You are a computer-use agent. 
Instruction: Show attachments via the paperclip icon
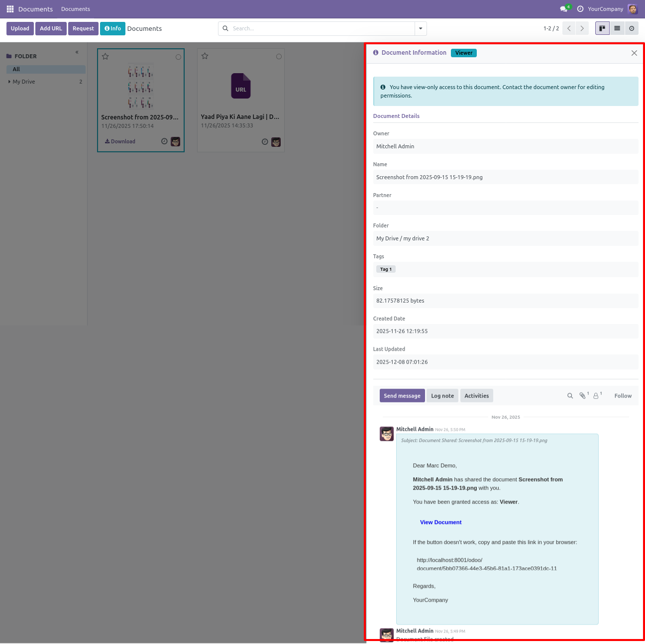[583, 396]
